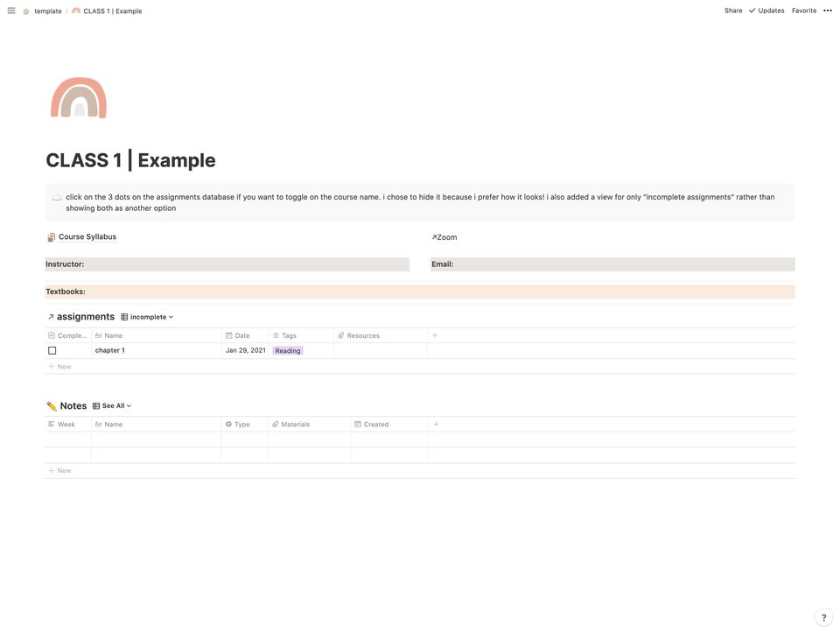
Task: Check the chapter 1 complete checkbox
Action: (x=52, y=350)
